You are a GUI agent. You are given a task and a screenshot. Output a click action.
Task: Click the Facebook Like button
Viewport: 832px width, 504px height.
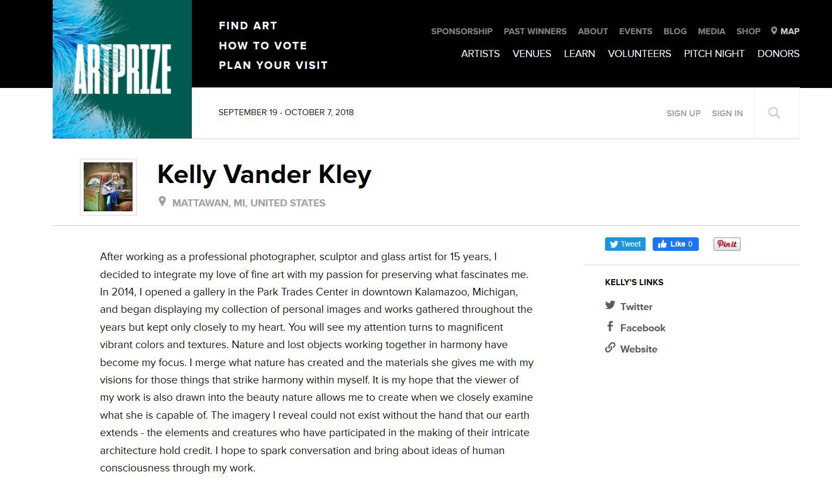(x=675, y=244)
